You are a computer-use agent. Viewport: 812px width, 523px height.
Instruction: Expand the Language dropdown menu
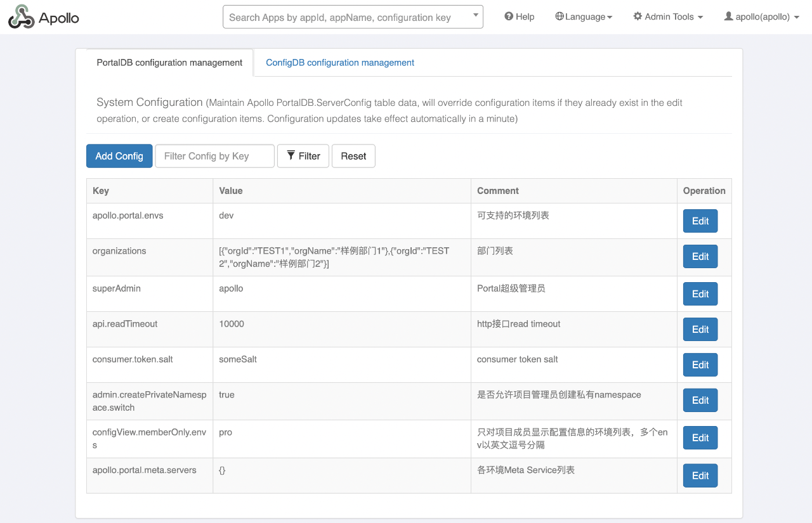[x=584, y=17]
